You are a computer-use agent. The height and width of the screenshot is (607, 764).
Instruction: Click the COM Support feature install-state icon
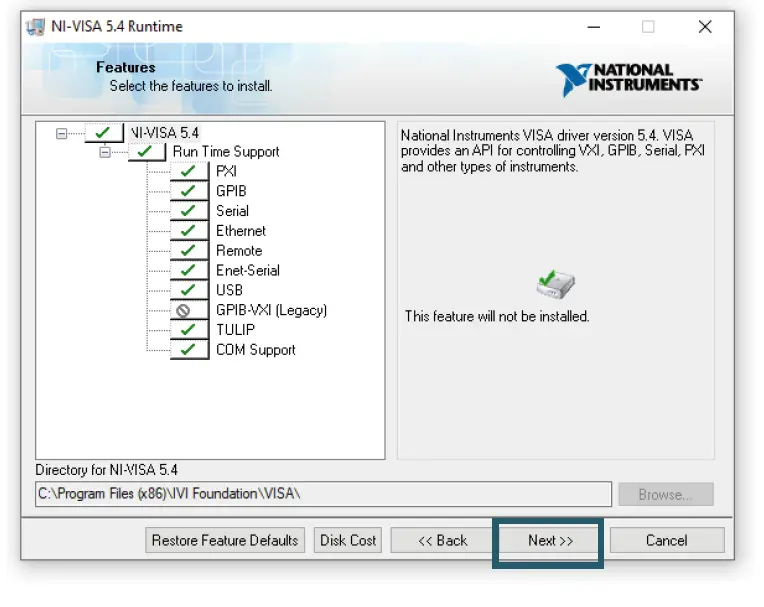click(x=189, y=350)
